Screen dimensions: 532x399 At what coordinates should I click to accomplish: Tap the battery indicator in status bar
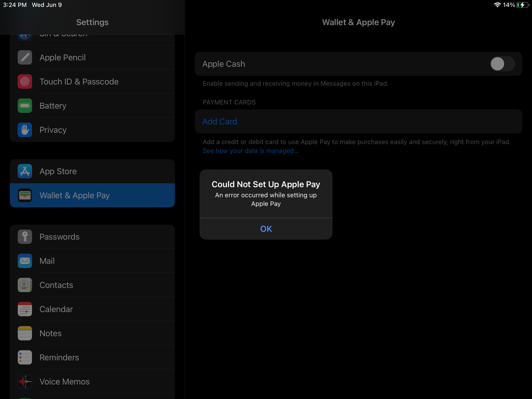click(523, 5)
